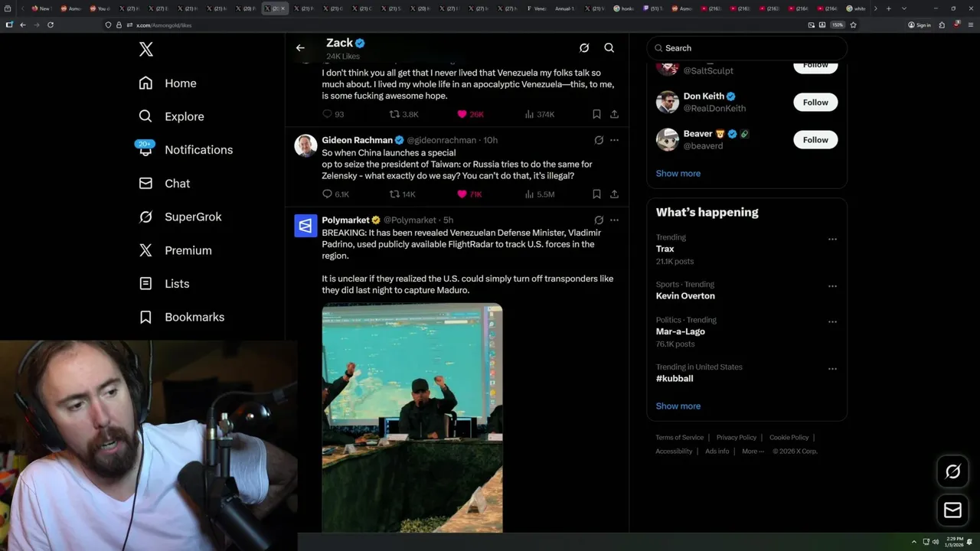Viewport: 980px width, 551px height.
Task: Open the Mar-a-Lago trending topic
Action: tap(681, 331)
